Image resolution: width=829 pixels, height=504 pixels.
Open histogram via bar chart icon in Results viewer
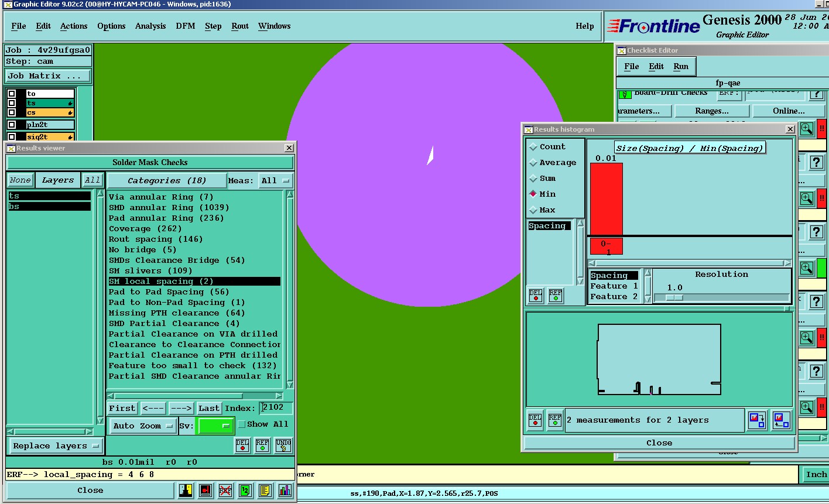click(x=285, y=491)
